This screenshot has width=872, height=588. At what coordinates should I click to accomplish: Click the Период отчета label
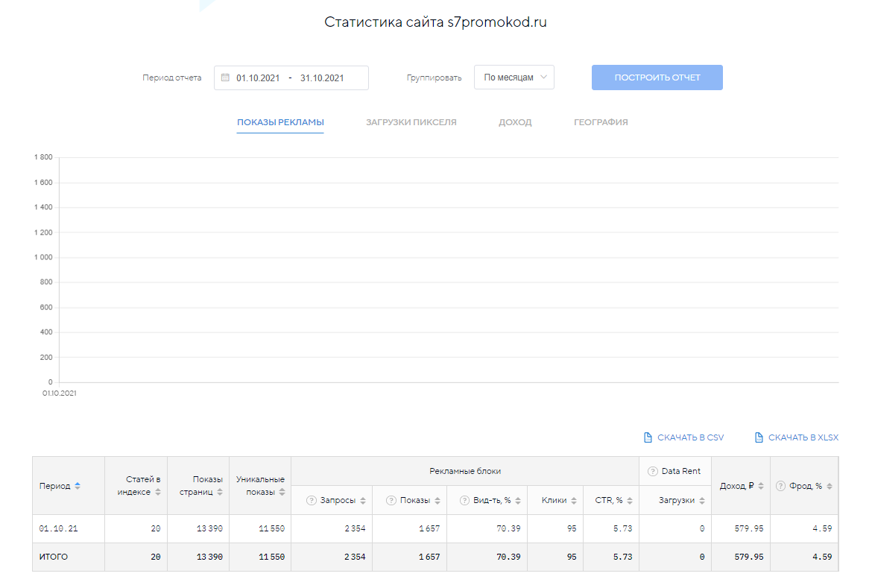click(172, 78)
